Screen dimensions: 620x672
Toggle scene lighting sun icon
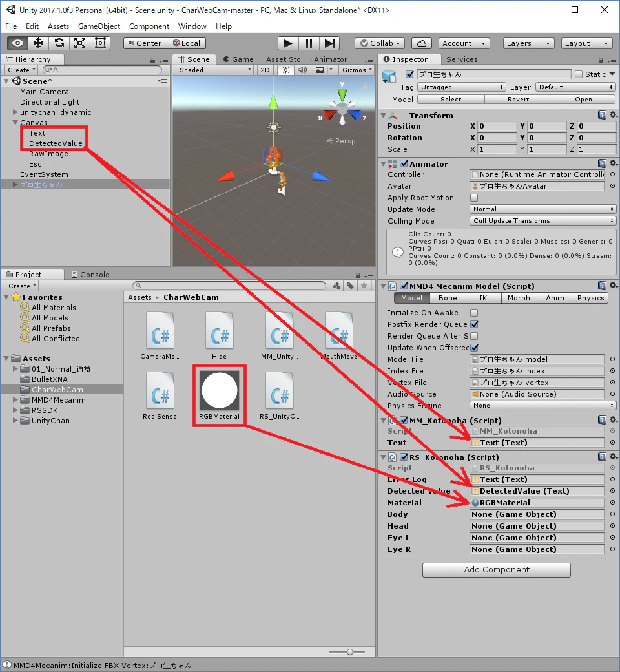point(286,70)
